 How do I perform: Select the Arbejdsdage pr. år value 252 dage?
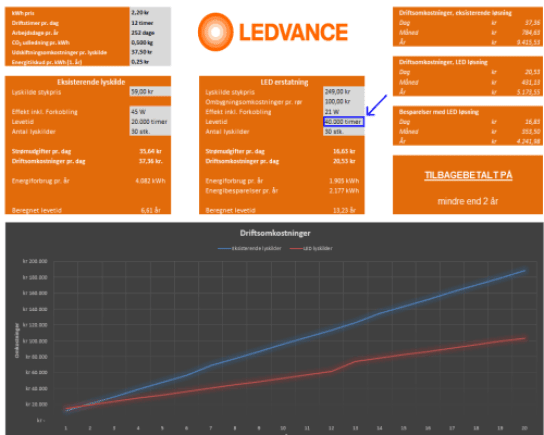(x=150, y=33)
